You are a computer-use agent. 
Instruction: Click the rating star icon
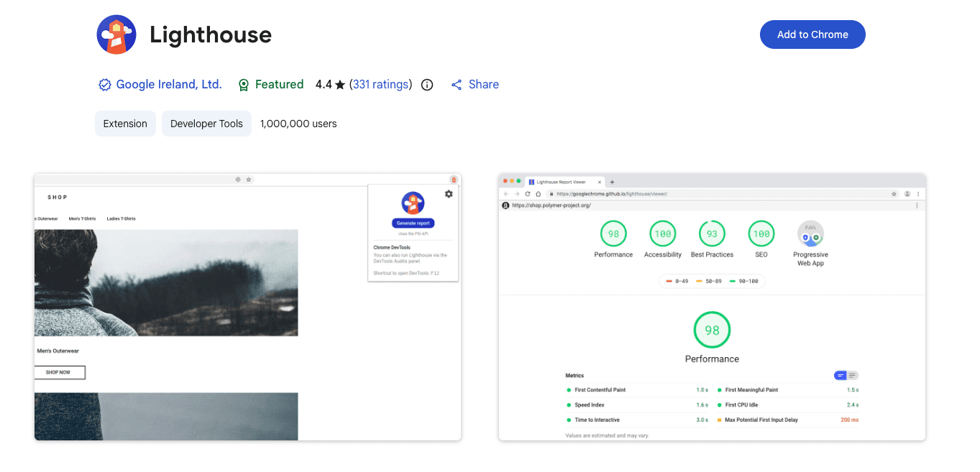340,85
